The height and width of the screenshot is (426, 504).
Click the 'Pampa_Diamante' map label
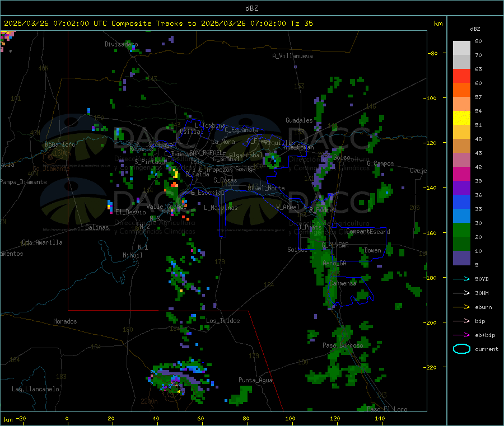[x=24, y=182]
